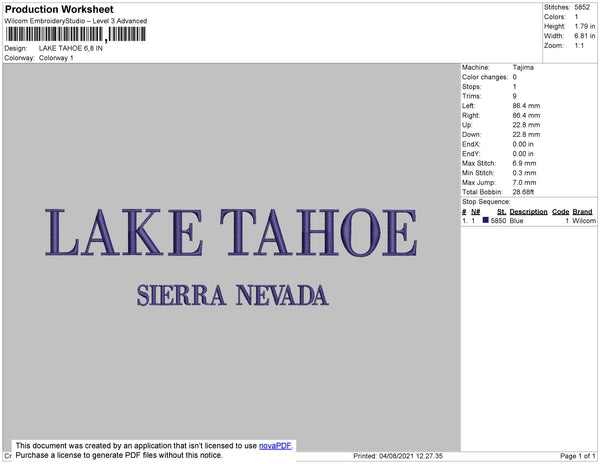Viewport: 600px width, 464px height.
Task: Click 'Page 1 of 1' footer text
Action: 577,456
